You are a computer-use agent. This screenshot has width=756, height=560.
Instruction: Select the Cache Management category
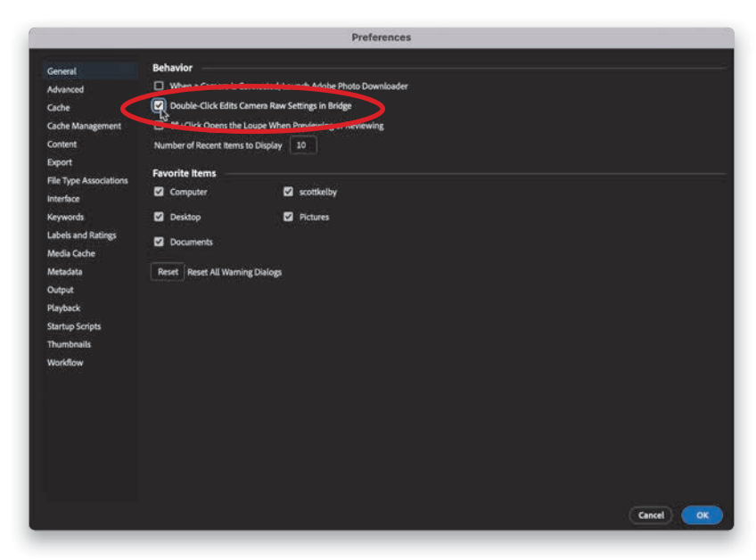click(x=84, y=126)
